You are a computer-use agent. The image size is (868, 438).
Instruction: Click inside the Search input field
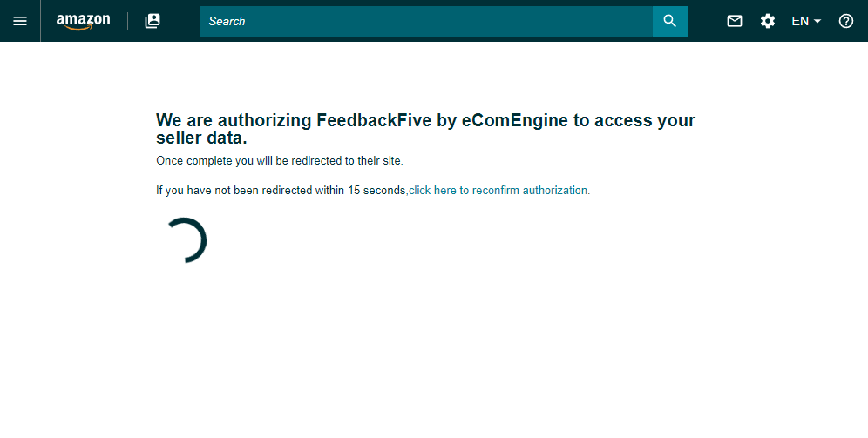(425, 21)
